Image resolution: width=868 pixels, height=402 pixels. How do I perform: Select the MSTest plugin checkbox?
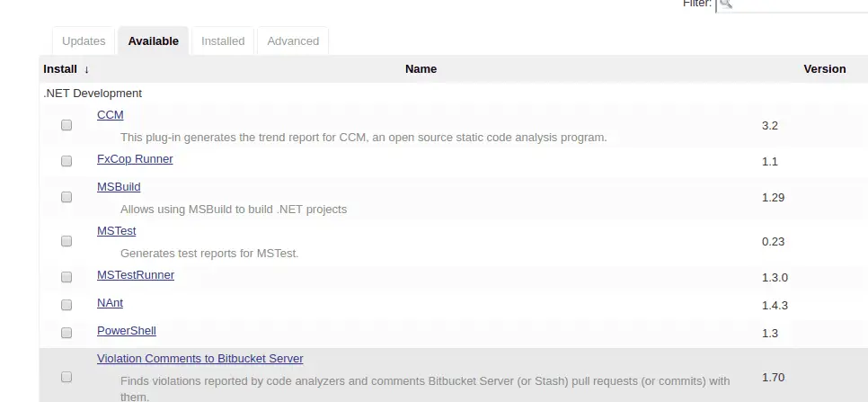[66, 242]
